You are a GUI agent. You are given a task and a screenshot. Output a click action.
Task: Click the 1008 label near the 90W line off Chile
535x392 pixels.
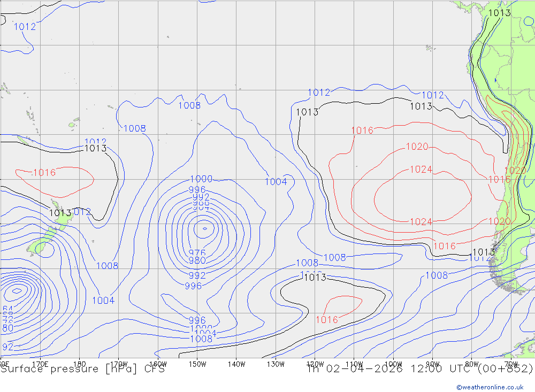[x=437, y=275]
